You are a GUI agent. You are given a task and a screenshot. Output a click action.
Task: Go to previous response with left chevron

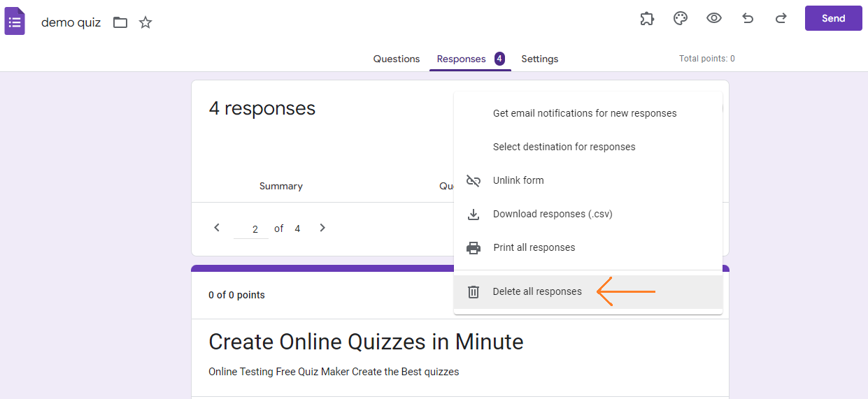[217, 228]
